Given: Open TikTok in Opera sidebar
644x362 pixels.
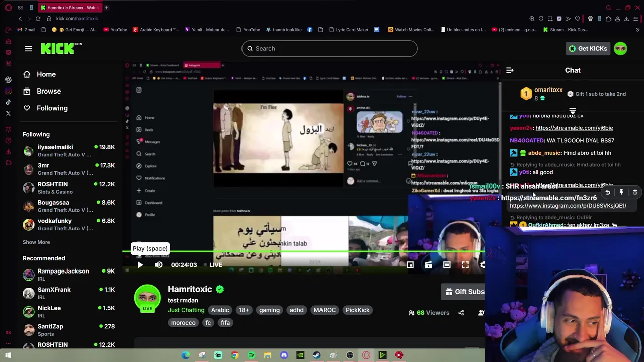Looking at the screenshot, I should click(x=8, y=102).
